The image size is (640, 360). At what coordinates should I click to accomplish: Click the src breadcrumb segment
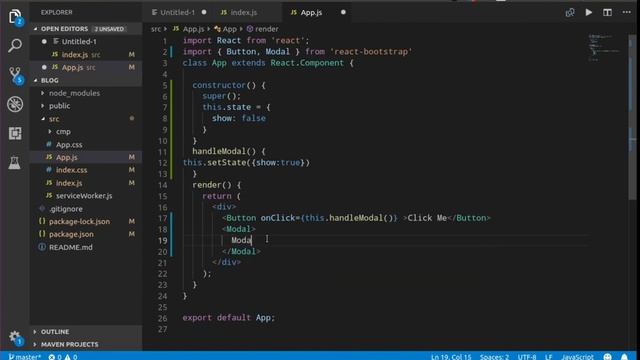click(x=156, y=29)
